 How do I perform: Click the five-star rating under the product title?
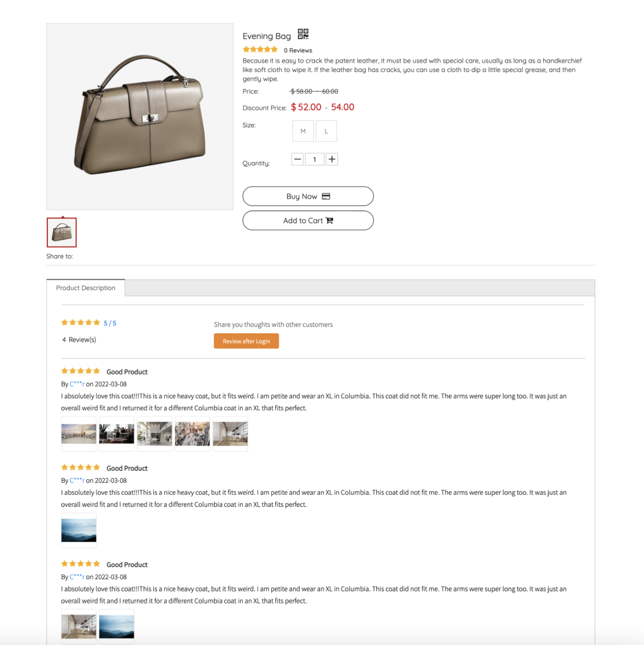coord(260,50)
